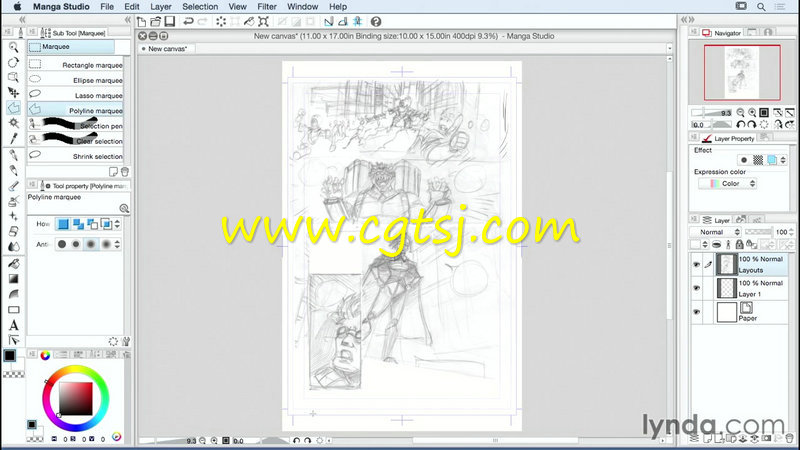Open the Layer menu
Image resolution: width=800 pixels, height=450 pixels.
click(x=161, y=7)
